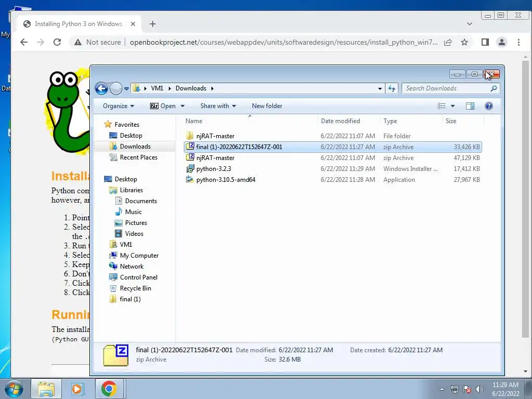Sort files by Name column header

tap(194, 121)
